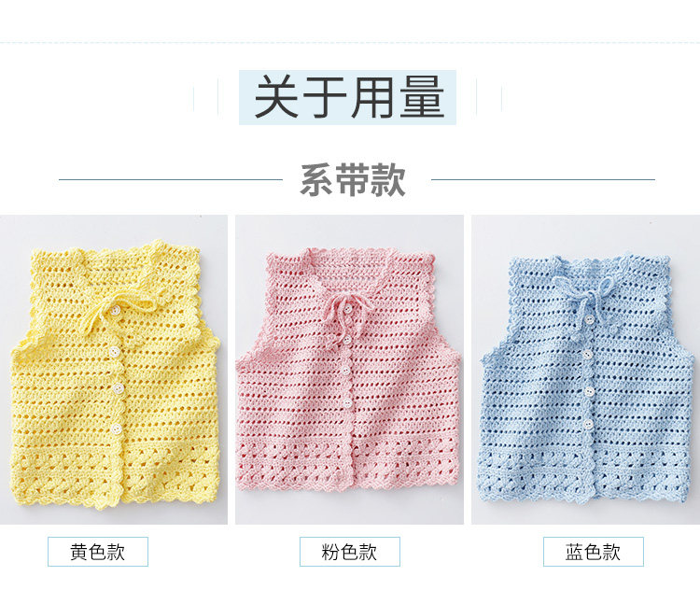Choose the 粉色款 label box

350,552
